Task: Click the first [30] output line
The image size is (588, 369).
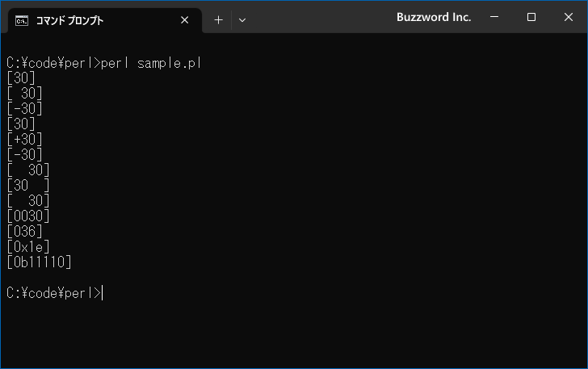Action: 21,78
